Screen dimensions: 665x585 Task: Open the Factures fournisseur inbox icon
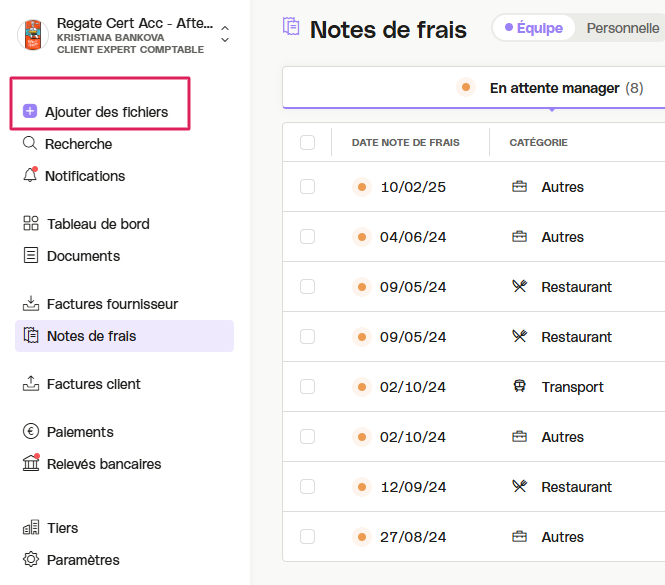tap(31, 303)
